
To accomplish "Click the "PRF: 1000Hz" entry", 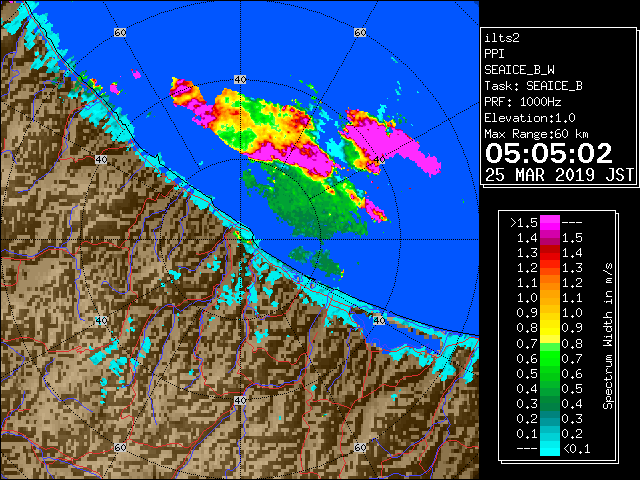I will 522,102.
